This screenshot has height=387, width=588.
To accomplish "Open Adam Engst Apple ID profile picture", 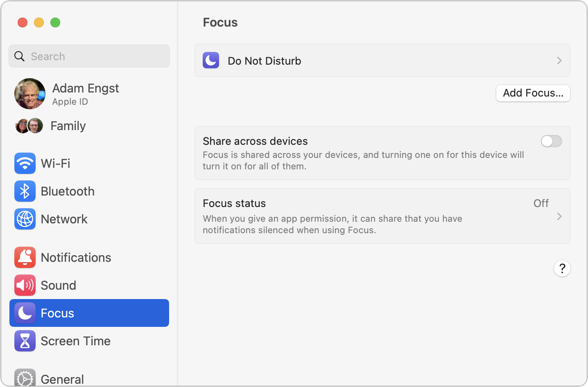I will [x=30, y=94].
